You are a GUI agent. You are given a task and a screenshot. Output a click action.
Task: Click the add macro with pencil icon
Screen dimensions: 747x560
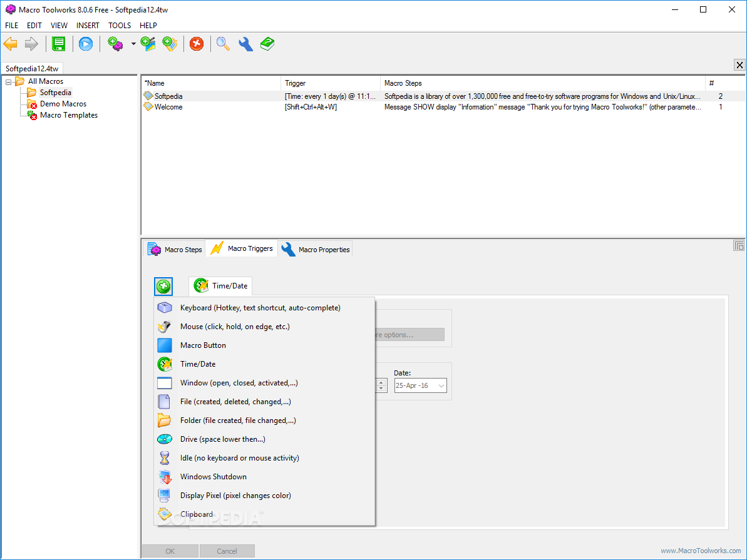point(148,44)
